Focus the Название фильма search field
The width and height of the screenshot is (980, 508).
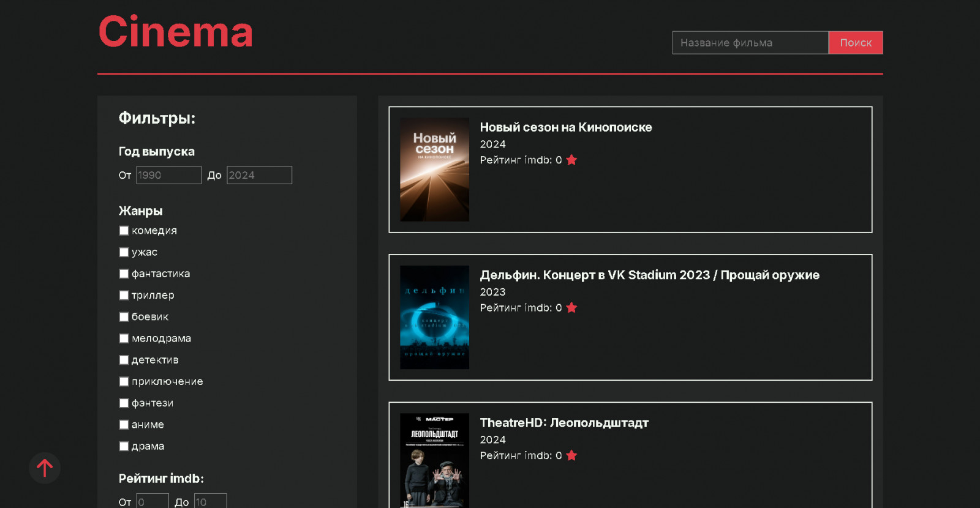750,43
